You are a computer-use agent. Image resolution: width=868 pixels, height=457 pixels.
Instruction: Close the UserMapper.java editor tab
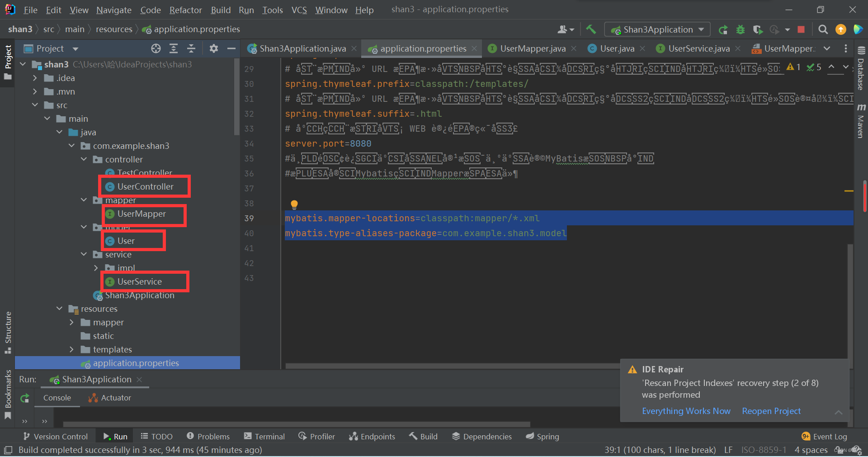click(x=574, y=48)
